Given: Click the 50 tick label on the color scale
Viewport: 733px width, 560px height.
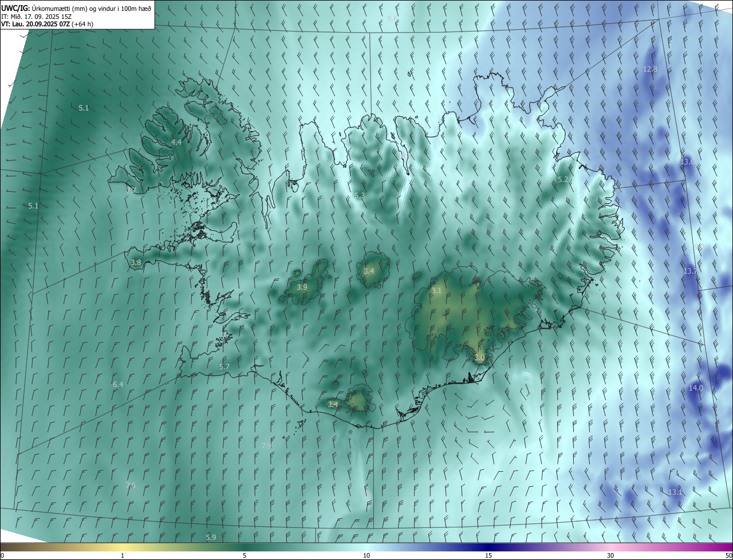Looking at the screenshot, I should tap(728, 555).
